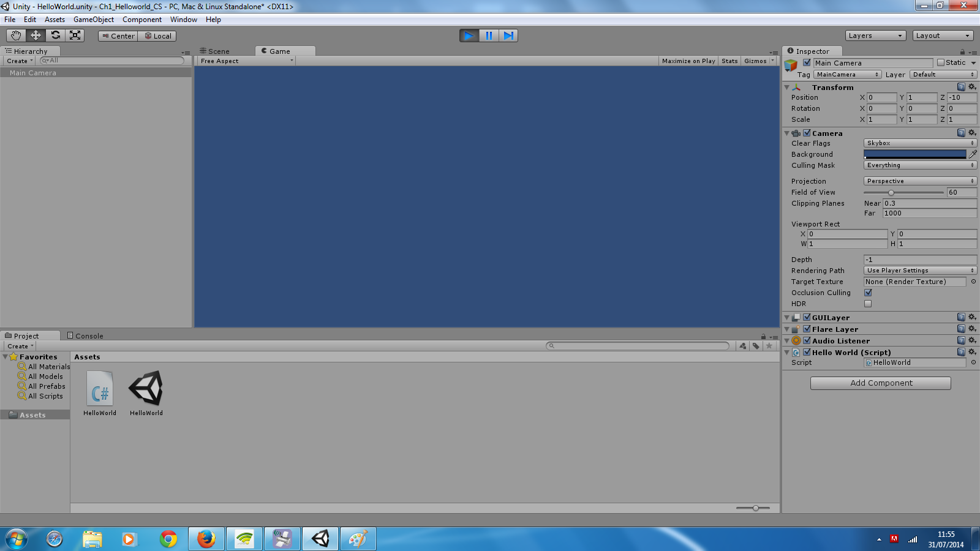The width and height of the screenshot is (980, 551).
Task: Open the Window menu
Action: coord(184,20)
